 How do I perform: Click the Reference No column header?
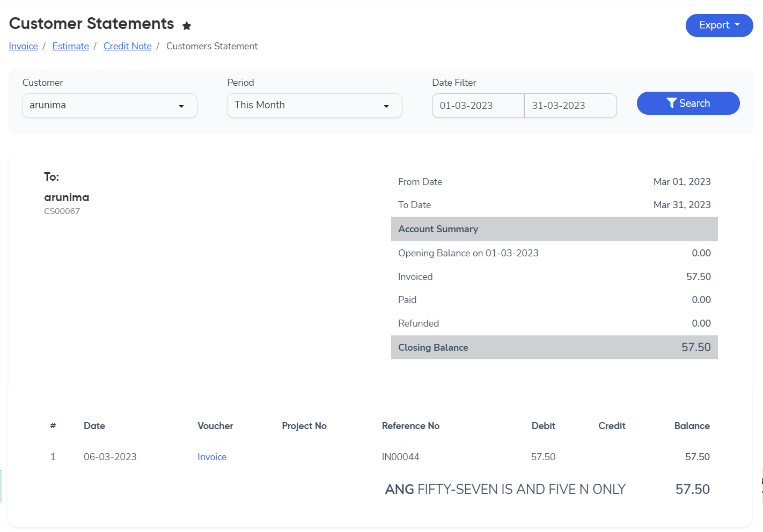(x=410, y=426)
